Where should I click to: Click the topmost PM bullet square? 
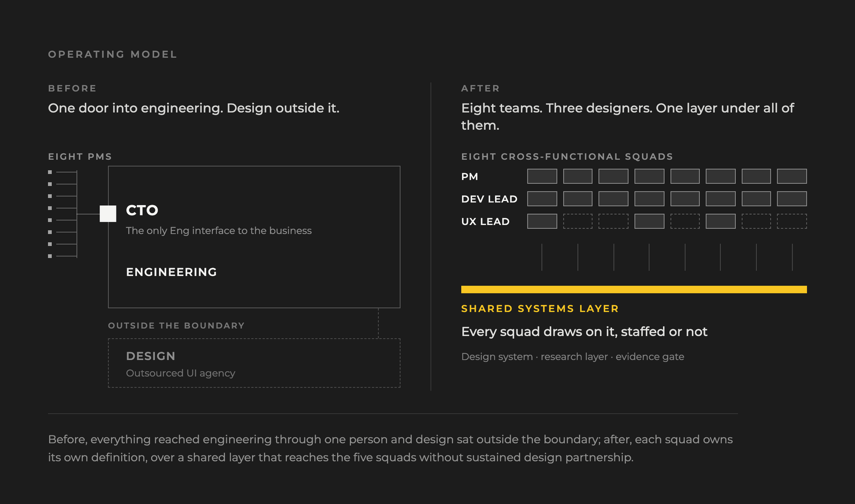(50, 172)
